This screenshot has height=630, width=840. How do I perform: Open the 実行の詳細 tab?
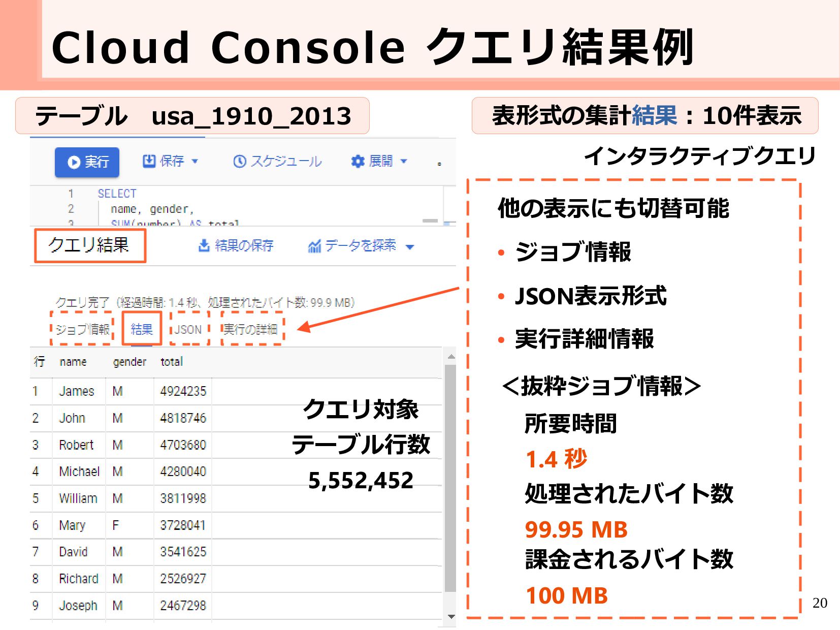click(251, 329)
